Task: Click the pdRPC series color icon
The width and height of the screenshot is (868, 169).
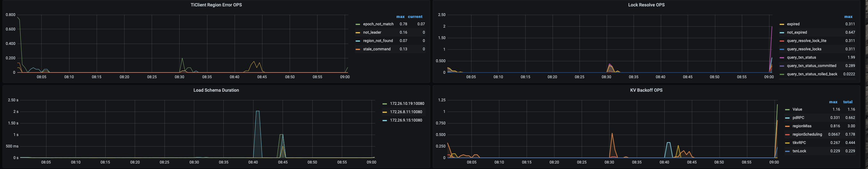Action: [x=787, y=118]
